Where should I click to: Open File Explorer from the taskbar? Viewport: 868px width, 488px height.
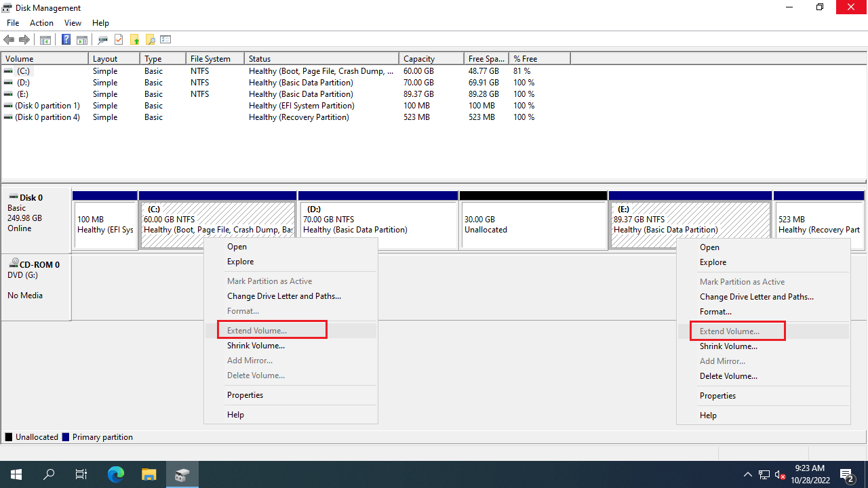tap(149, 474)
